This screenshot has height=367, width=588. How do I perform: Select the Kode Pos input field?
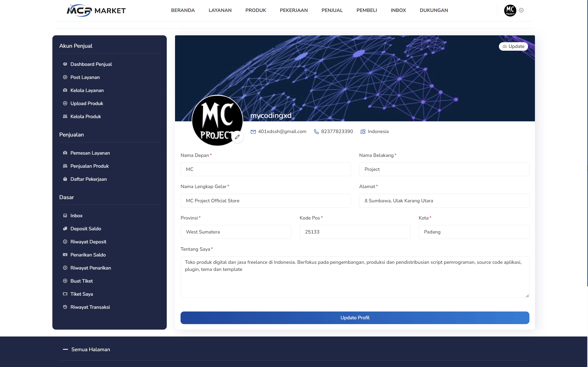tap(355, 232)
